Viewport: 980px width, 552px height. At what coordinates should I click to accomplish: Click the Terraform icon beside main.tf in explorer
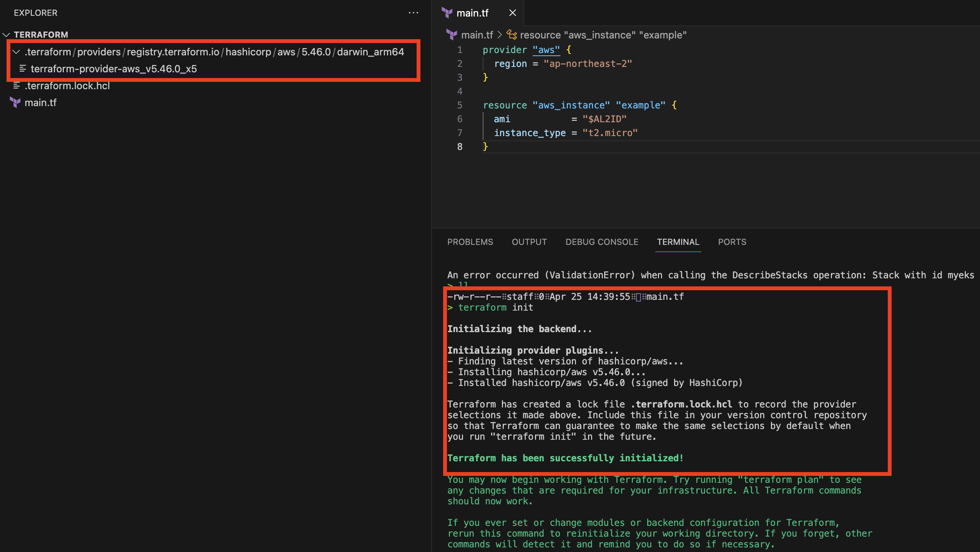click(x=15, y=103)
